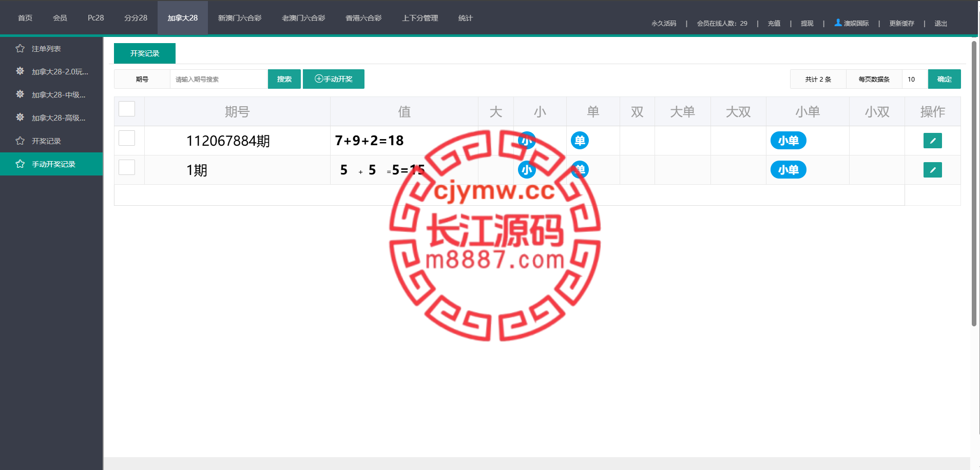This screenshot has height=470, width=980.
Task: Click the 手动开奖 button
Action: coord(334,79)
